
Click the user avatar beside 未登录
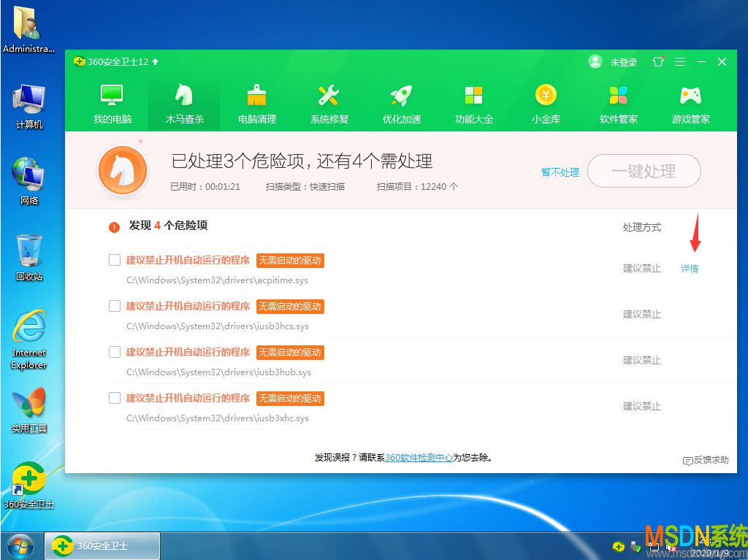tap(595, 61)
